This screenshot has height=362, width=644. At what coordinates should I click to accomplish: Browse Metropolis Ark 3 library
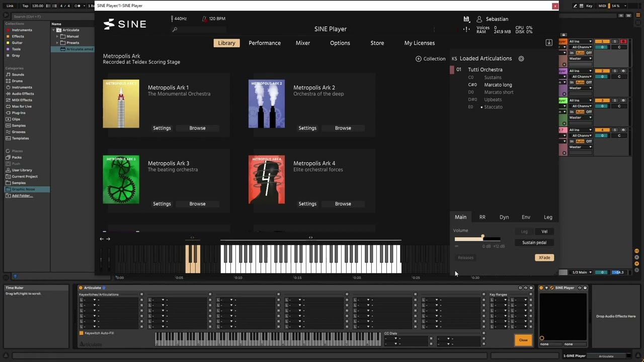click(197, 204)
